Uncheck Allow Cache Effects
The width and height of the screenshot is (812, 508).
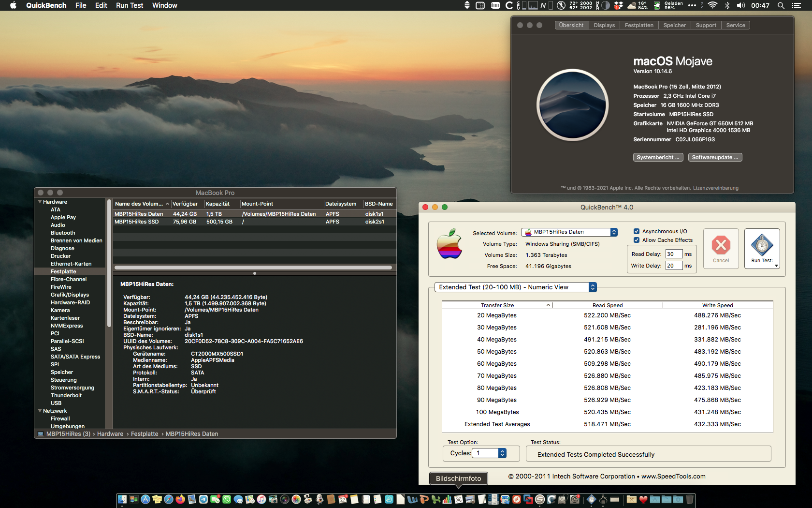[637, 240]
